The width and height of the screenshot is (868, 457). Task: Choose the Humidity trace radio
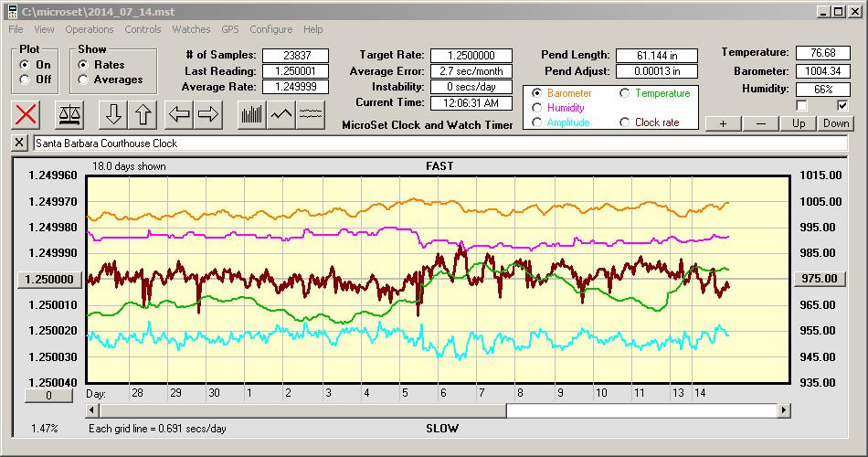(x=536, y=108)
